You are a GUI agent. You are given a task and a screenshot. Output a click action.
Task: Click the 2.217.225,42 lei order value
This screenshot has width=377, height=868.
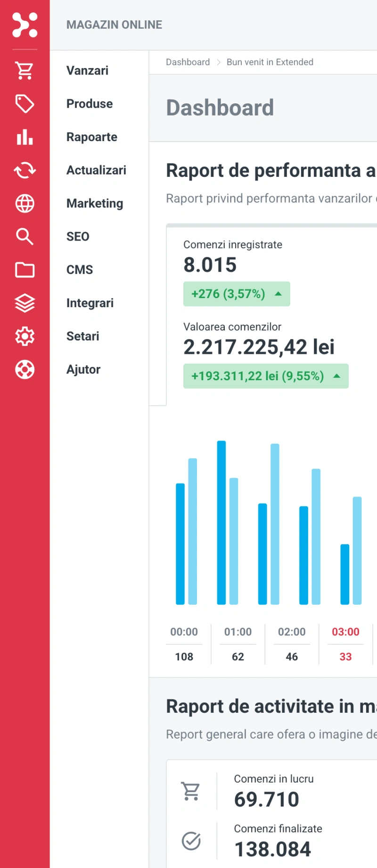coord(259,347)
